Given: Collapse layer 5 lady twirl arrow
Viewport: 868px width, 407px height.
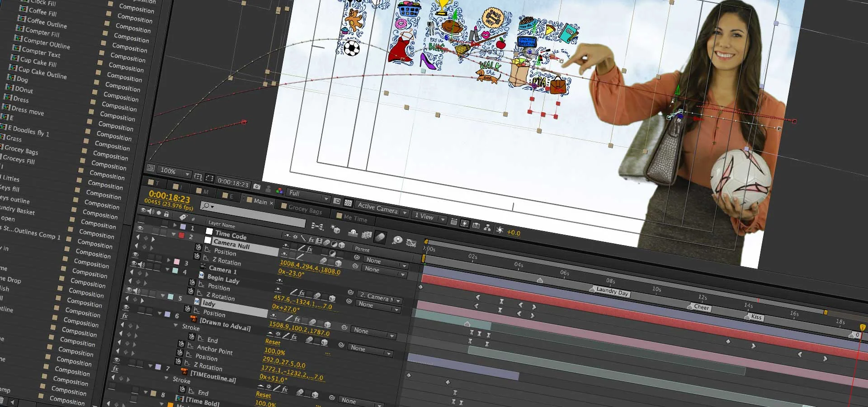Looking at the screenshot, I should [163, 295].
